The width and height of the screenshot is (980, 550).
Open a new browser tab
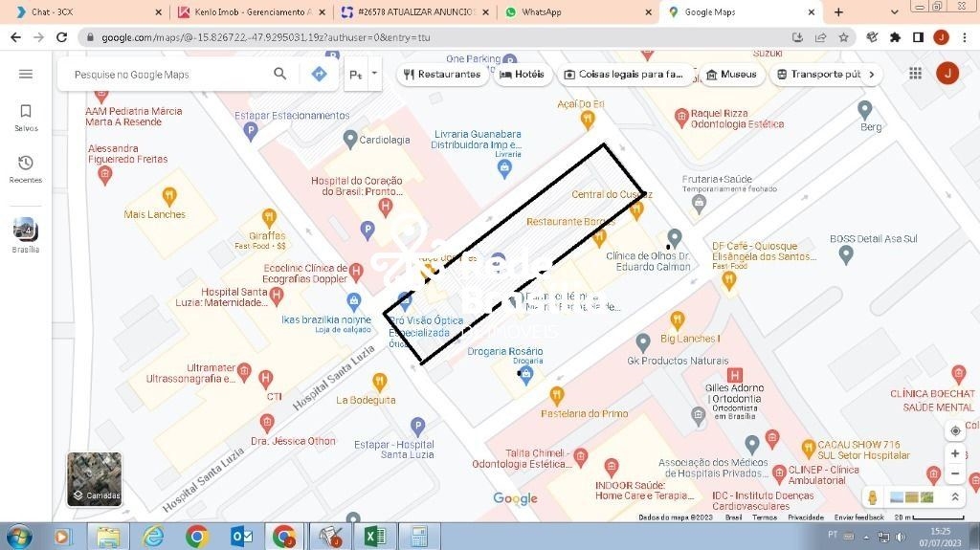[x=838, y=11]
